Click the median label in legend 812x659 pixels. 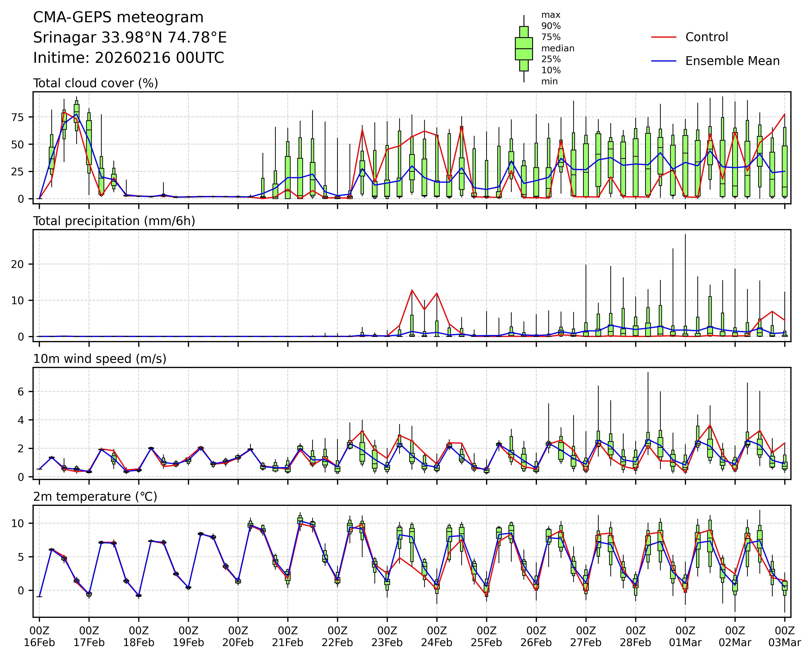[x=557, y=48]
